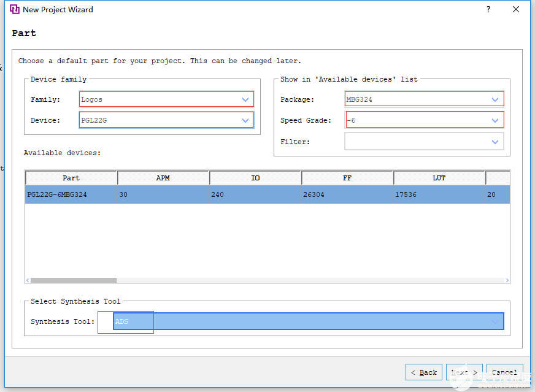Open the Package dropdown showing MBG324
Screen dimensions: 535x392
click(x=424, y=99)
